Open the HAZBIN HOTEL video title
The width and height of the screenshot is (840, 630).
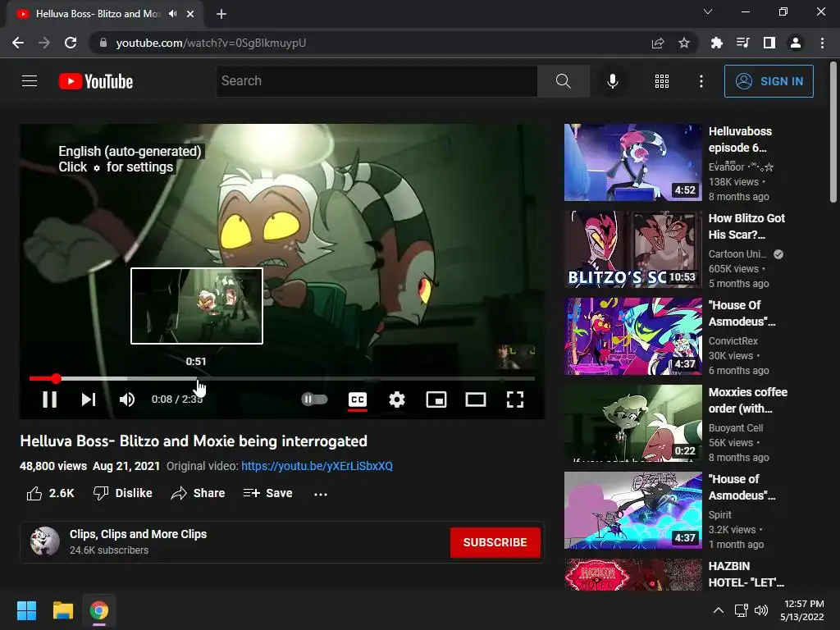(746, 573)
